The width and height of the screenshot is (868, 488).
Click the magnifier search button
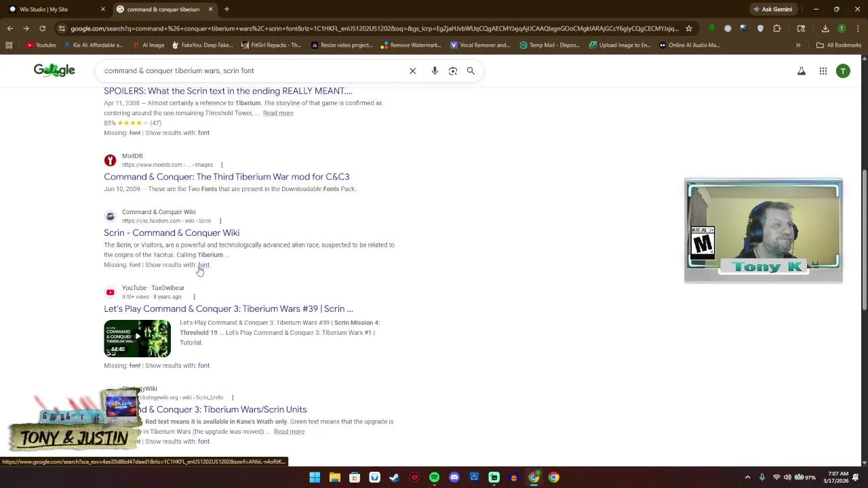click(x=471, y=70)
